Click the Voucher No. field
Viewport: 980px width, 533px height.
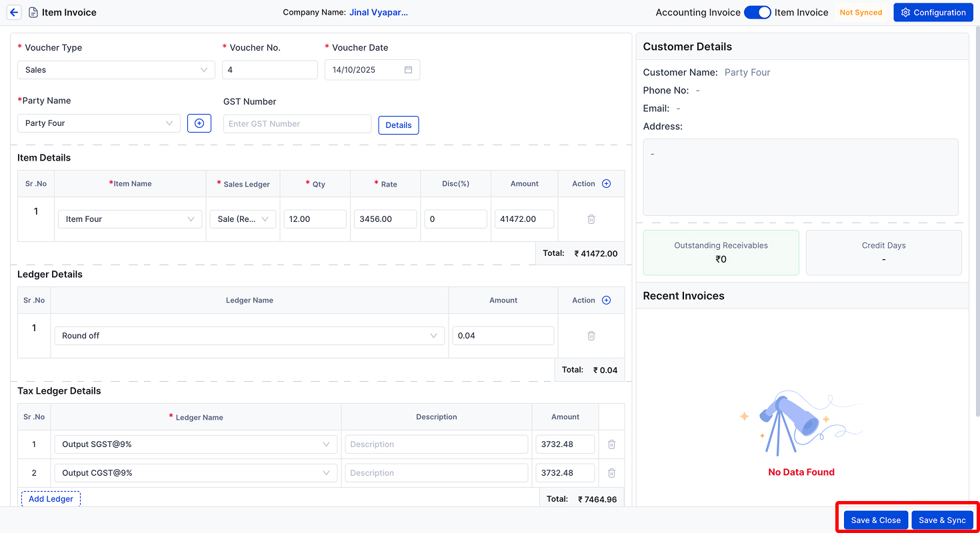pyautogui.click(x=270, y=70)
